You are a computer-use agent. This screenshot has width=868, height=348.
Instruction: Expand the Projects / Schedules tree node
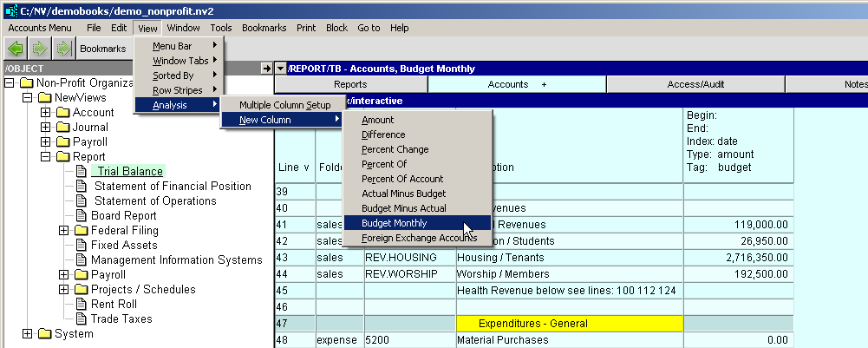64,290
